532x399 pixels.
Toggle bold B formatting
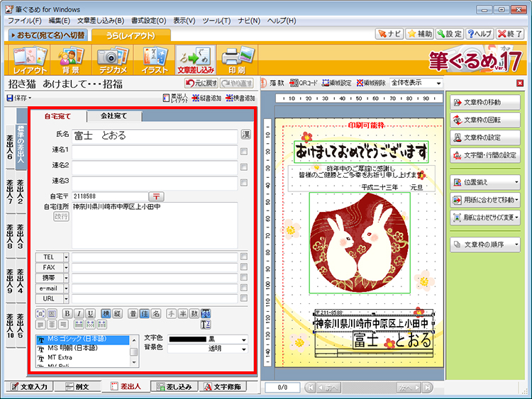click(x=67, y=313)
